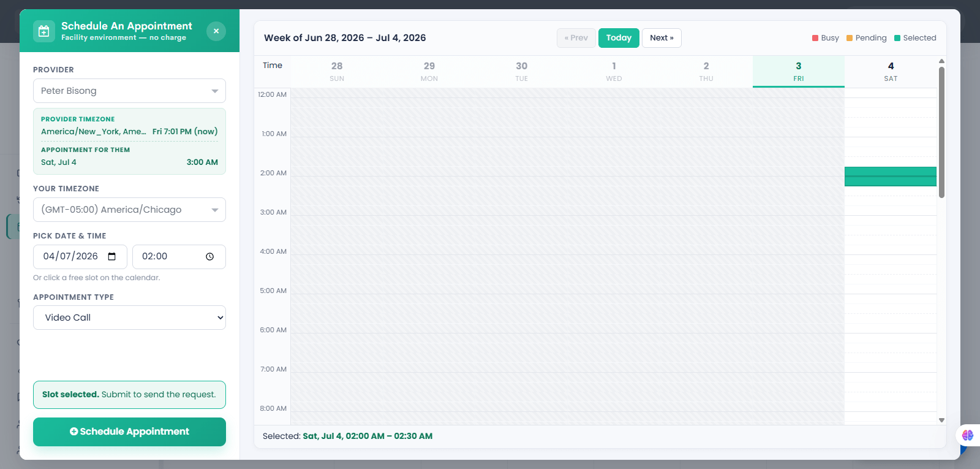980x469 pixels.
Task: Select the 1 WED column header
Action: coord(614,72)
